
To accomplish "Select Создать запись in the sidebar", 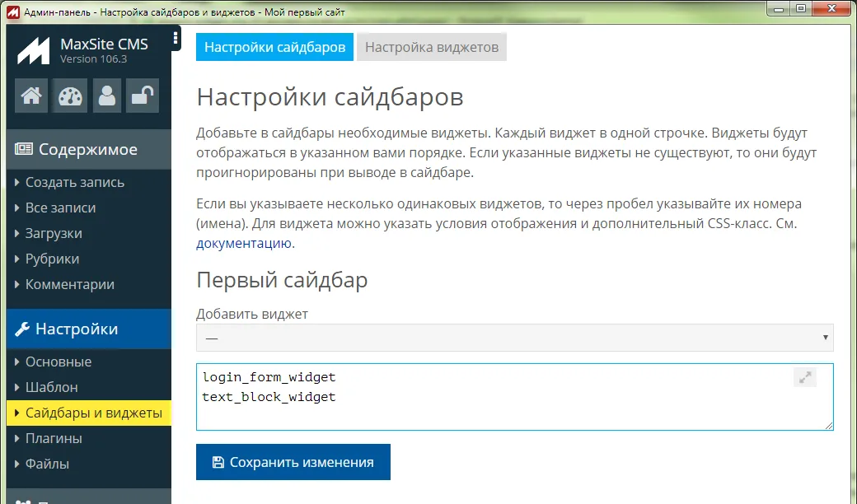I will click(63, 183).
